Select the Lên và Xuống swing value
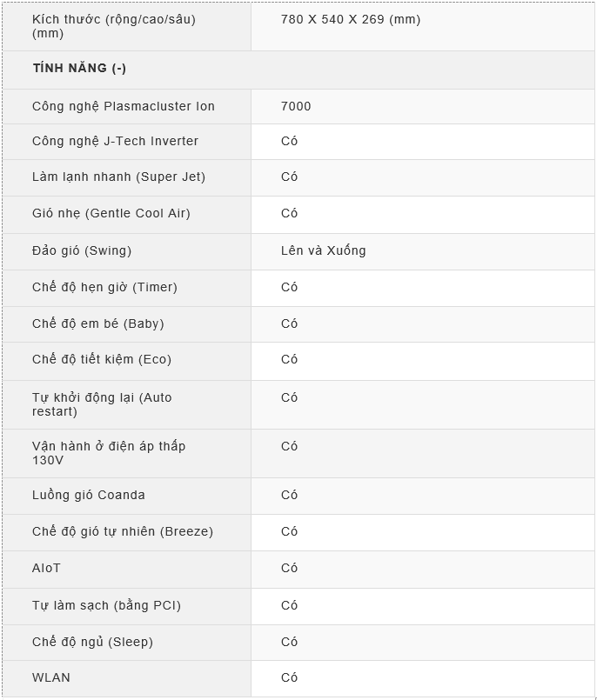The width and height of the screenshot is (597, 700). click(x=324, y=250)
